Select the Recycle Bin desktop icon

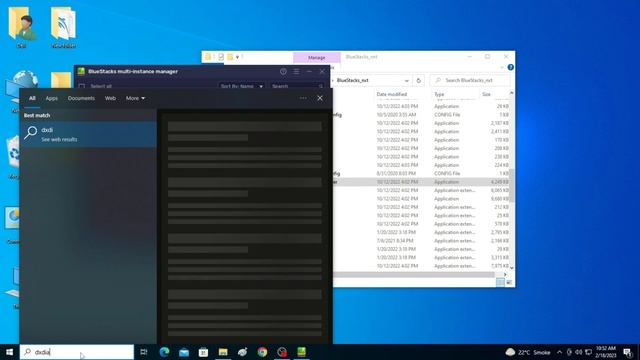point(13,158)
